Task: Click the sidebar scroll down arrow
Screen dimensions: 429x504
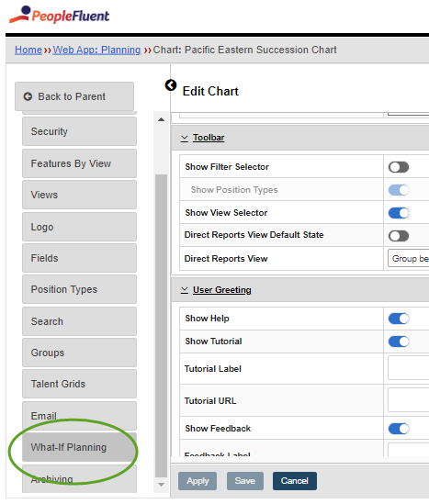Action: (162, 485)
